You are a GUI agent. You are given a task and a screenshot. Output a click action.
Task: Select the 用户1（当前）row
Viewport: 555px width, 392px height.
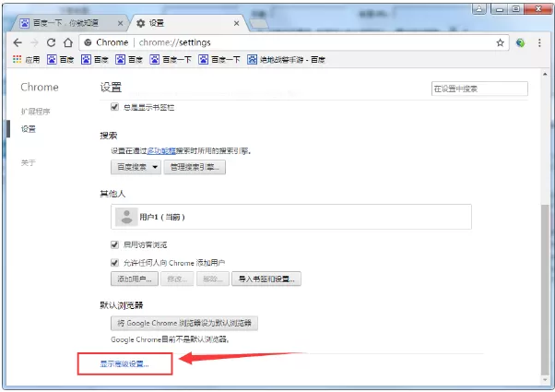point(291,217)
